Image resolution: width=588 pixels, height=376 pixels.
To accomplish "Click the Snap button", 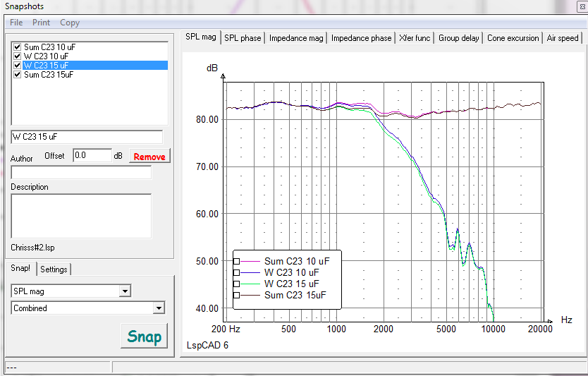I will click(x=145, y=336).
